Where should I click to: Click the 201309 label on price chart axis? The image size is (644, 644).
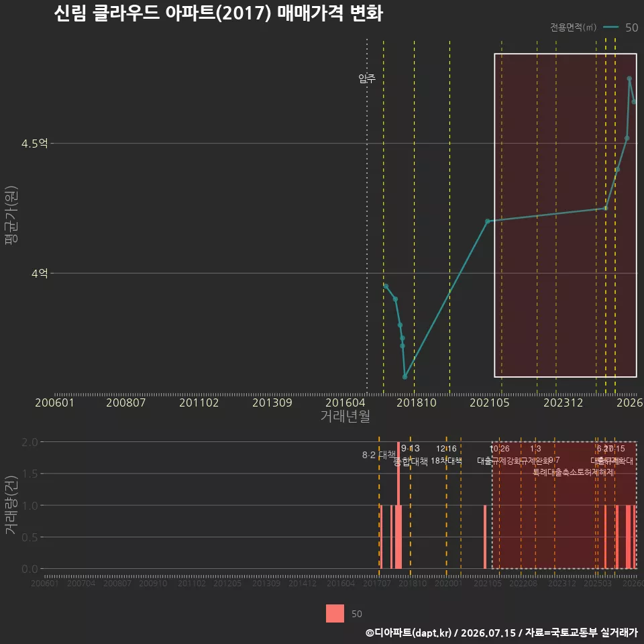click(272, 402)
